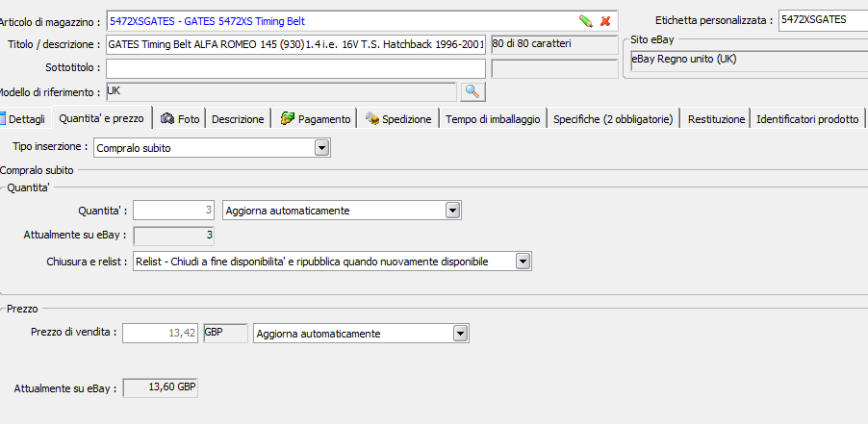Open the Dettagli tab
868x424 pixels.
(x=25, y=119)
